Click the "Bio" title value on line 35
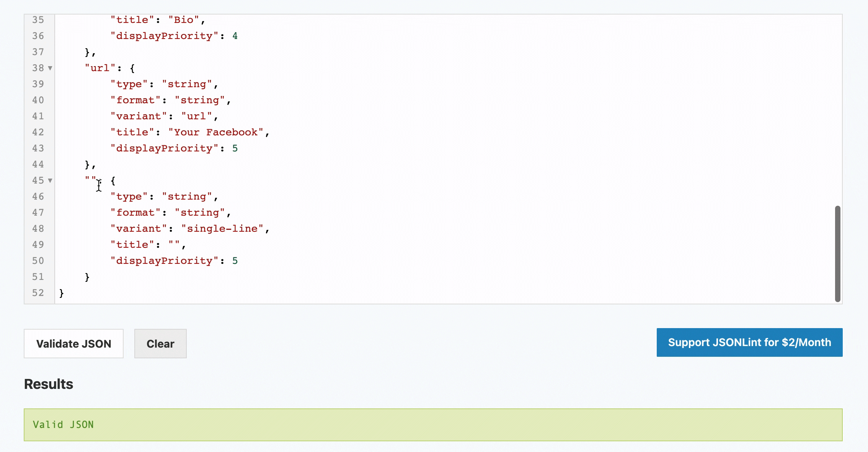Image resolution: width=868 pixels, height=452 pixels. coord(184,20)
